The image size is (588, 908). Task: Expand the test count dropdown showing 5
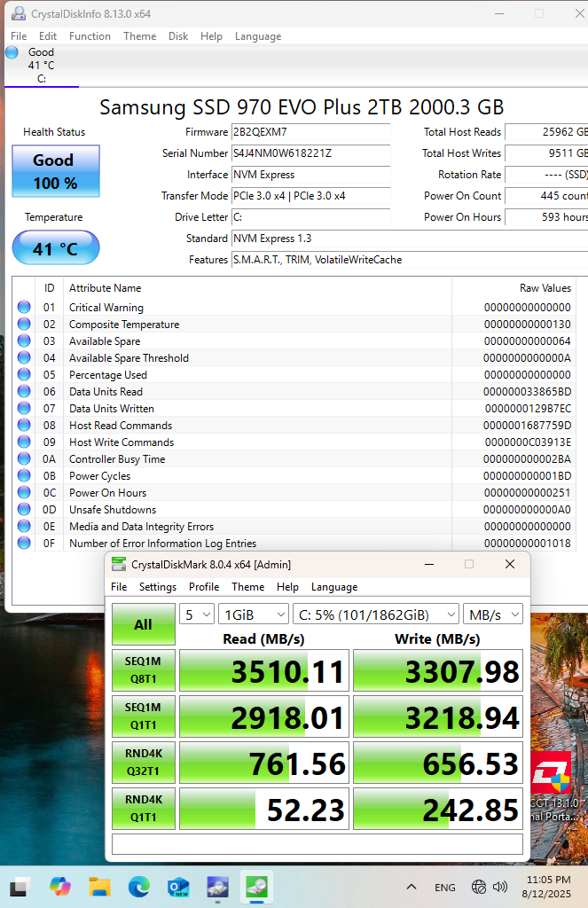click(x=197, y=614)
